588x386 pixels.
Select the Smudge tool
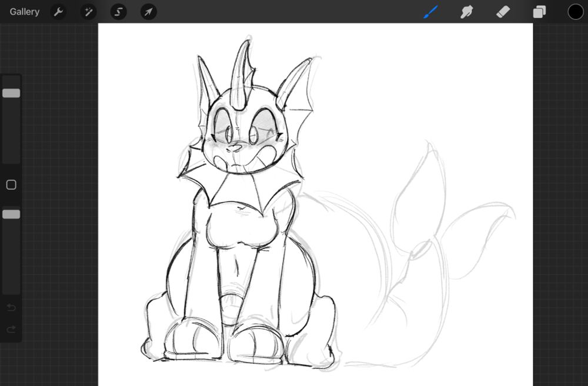point(466,12)
